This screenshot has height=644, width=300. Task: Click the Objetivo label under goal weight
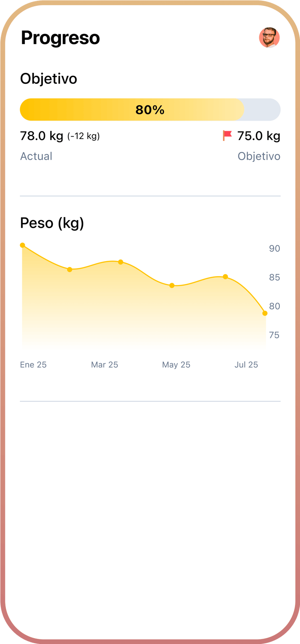point(259,156)
